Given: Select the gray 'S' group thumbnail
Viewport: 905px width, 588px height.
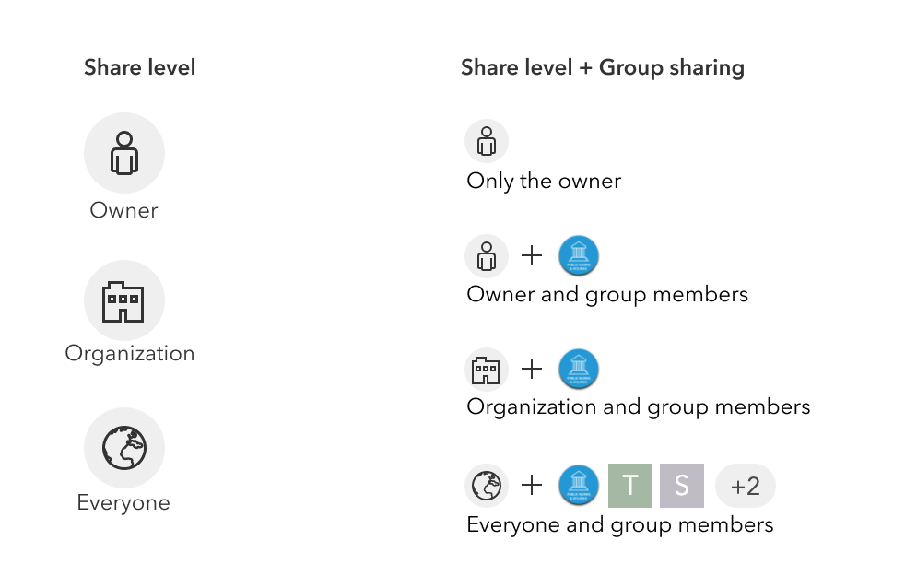Looking at the screenshot, I should [x=682, y=486].
